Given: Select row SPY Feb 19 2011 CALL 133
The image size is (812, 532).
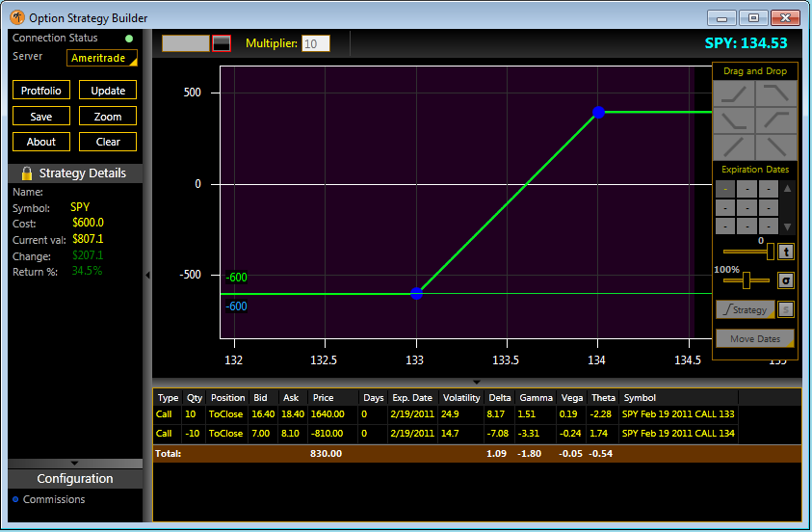Looking at the screenshot, I should tap(446, 414).
